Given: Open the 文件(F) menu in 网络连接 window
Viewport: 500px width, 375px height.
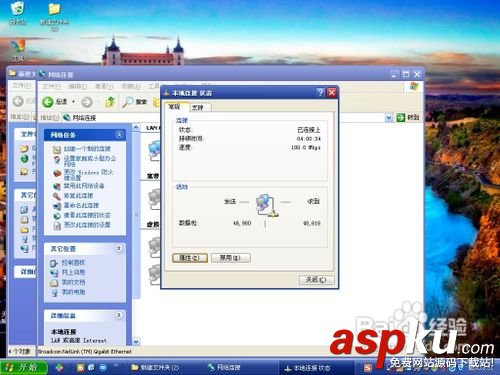Looking at the screenshot, I should tap(51, 86).
